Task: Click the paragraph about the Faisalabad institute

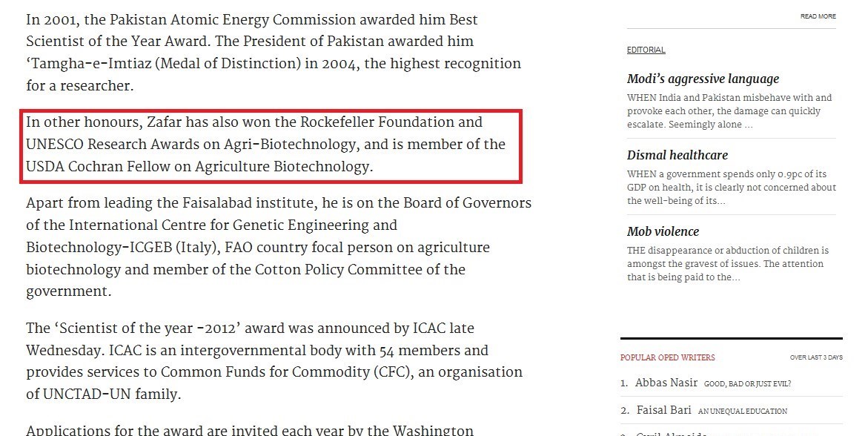Action: point(278,247)
